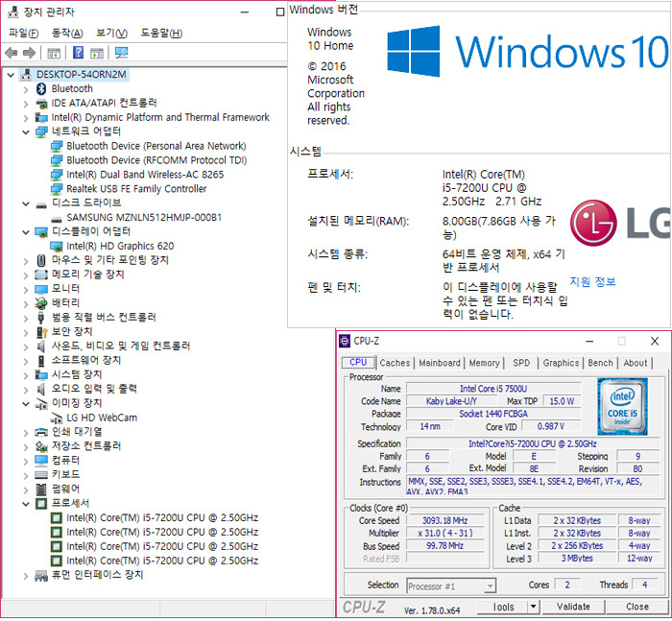Click the Validate button in CPU-Z
The width and height of the screenshot is (672, 621).
tap(573, 607)
